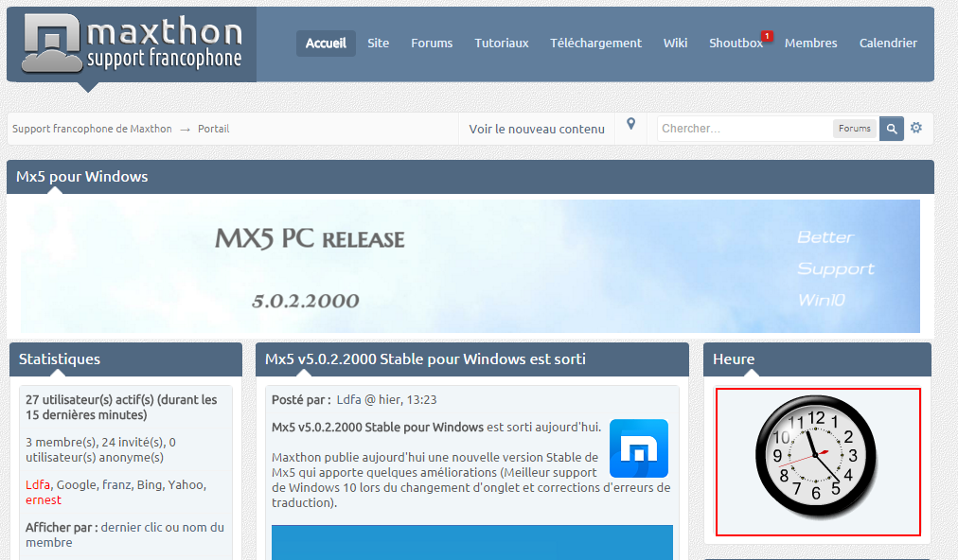
Task: Open the Forums search scope dropdown
Action: [x=854, y=129]
